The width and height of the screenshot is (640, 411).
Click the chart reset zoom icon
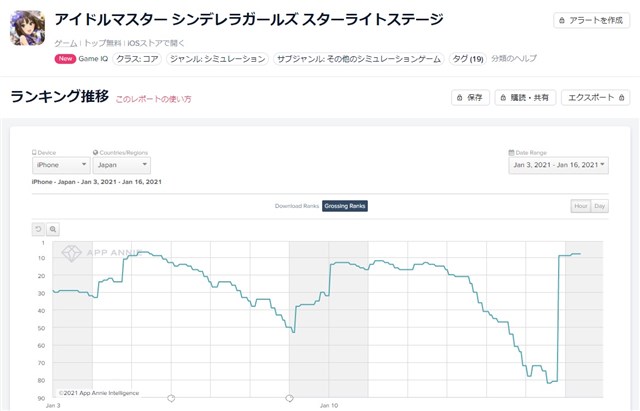click(x=38, y=229)
